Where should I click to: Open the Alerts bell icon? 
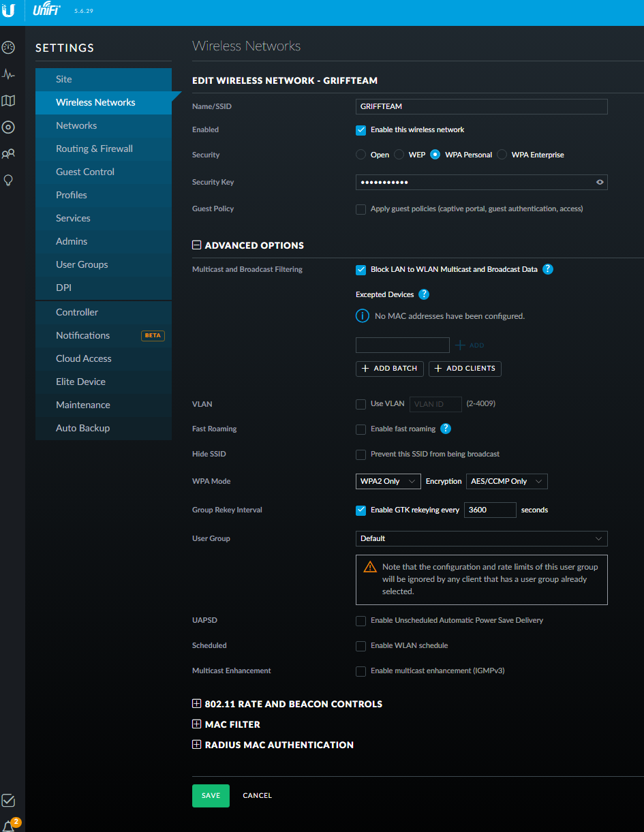(x=9, y=825)
